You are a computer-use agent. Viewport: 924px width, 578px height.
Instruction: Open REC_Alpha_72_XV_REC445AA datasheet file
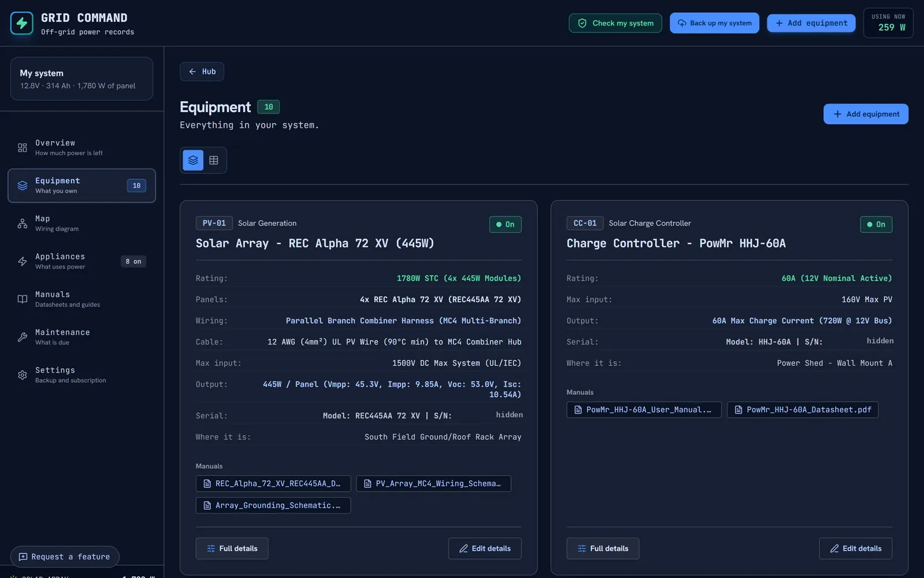[273, 483]
